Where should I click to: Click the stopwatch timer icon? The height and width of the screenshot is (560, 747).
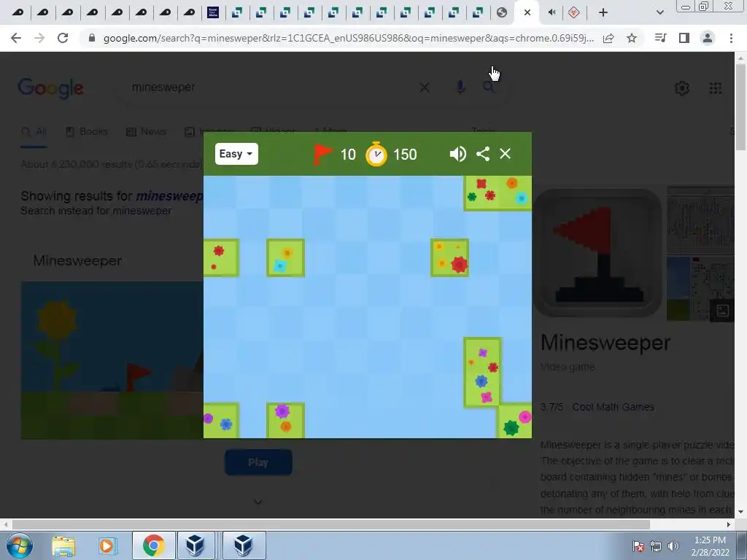376,154
